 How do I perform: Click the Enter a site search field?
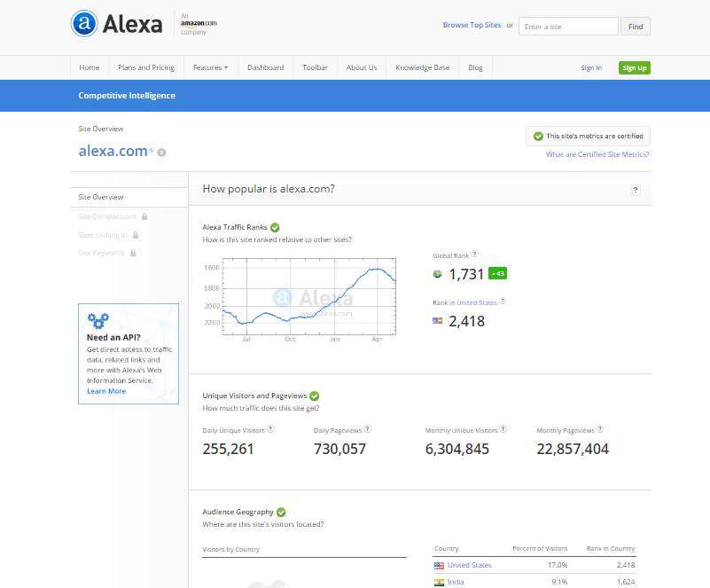[x=568, y=27]
